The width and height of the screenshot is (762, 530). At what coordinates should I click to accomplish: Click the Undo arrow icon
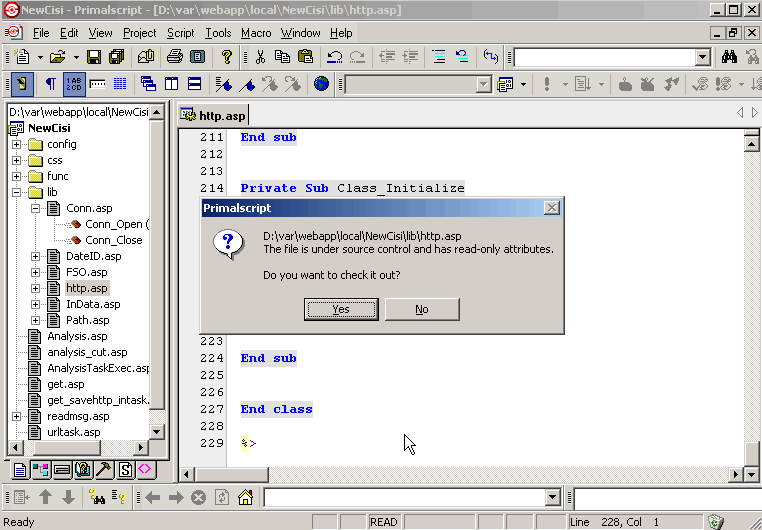(x=334, y=57)
